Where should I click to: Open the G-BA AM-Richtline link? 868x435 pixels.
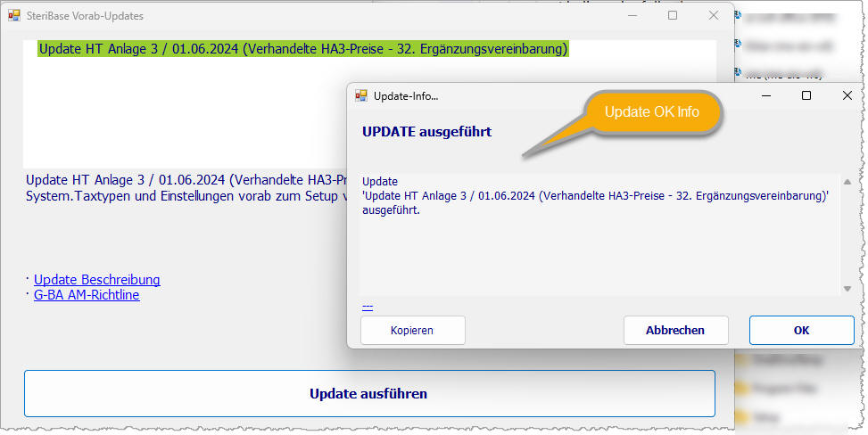click(87, 295)
